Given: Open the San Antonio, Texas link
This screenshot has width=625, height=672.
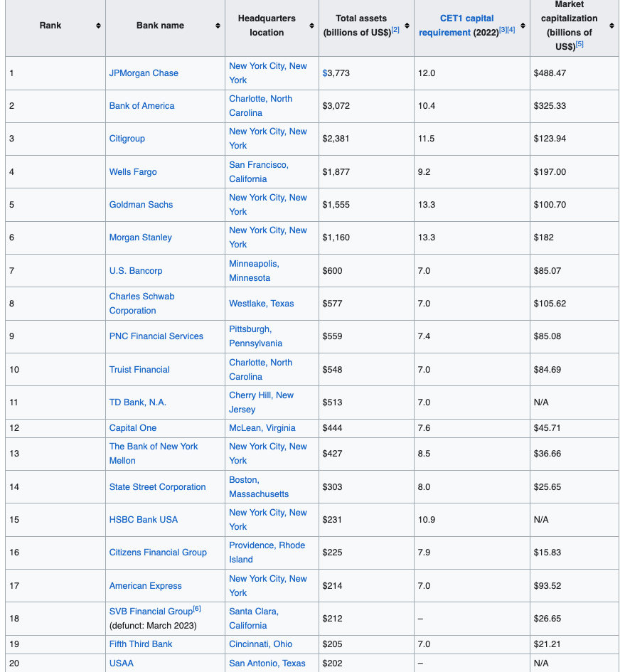Looking at the screenshot, I should (267, 663).
